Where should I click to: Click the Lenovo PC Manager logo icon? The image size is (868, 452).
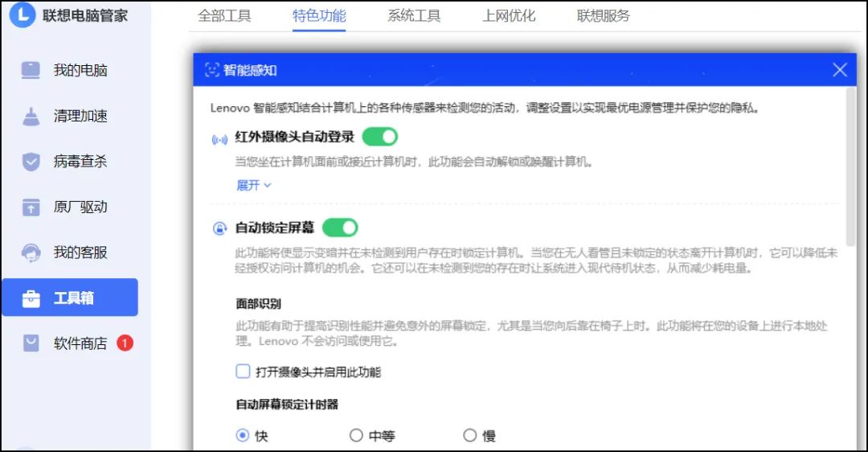pyautogui.click(x=23, y=14)
